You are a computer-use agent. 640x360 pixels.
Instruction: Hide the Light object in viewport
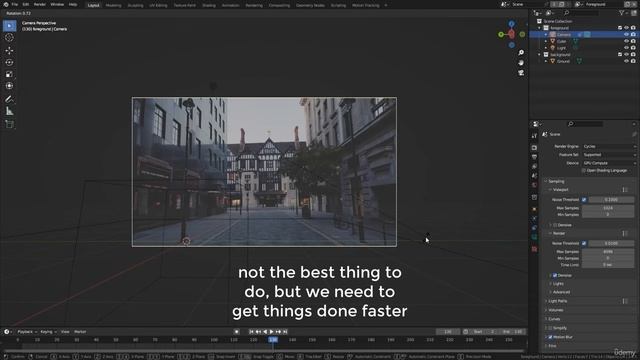tap(626, 48)
